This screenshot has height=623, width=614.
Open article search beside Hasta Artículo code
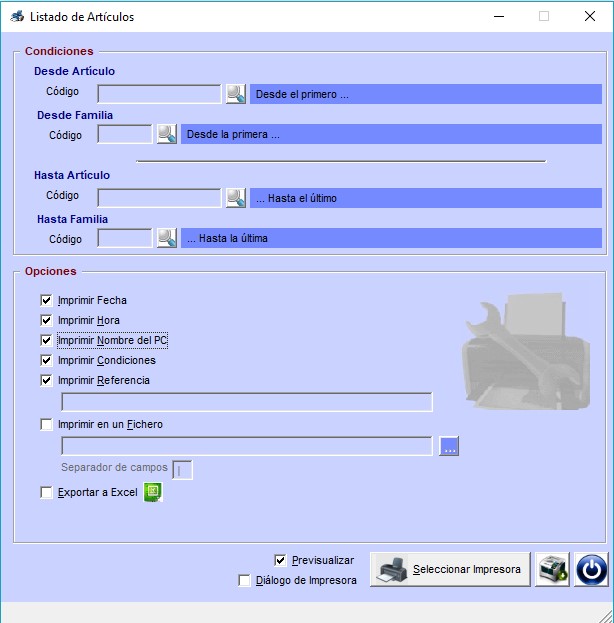236,198
